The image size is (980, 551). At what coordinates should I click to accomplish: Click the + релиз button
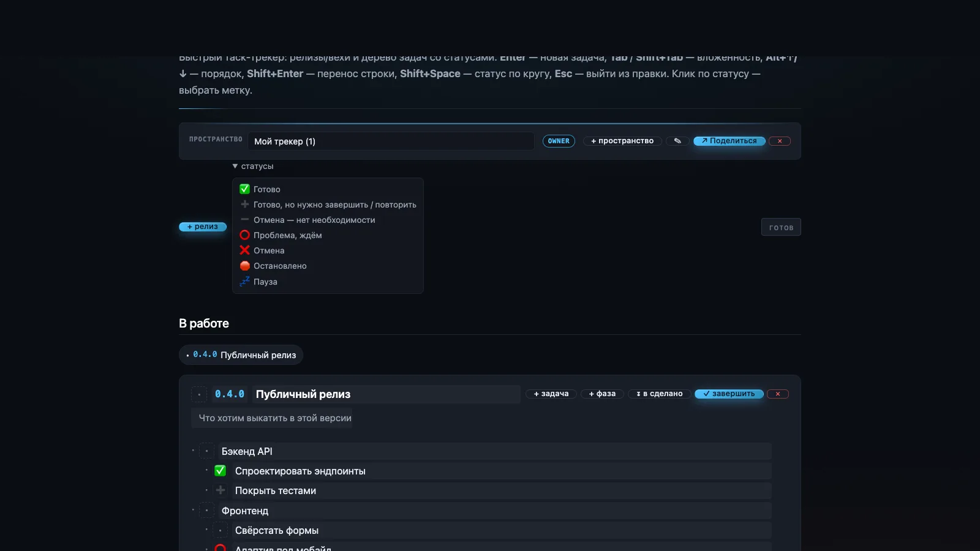(203, 227)
